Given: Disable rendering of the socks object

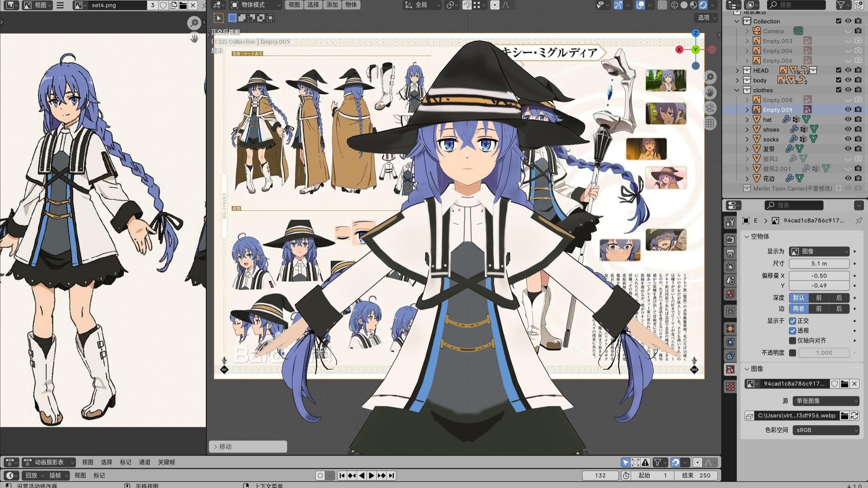Looking at the screenshot, I should pos(858,139).
